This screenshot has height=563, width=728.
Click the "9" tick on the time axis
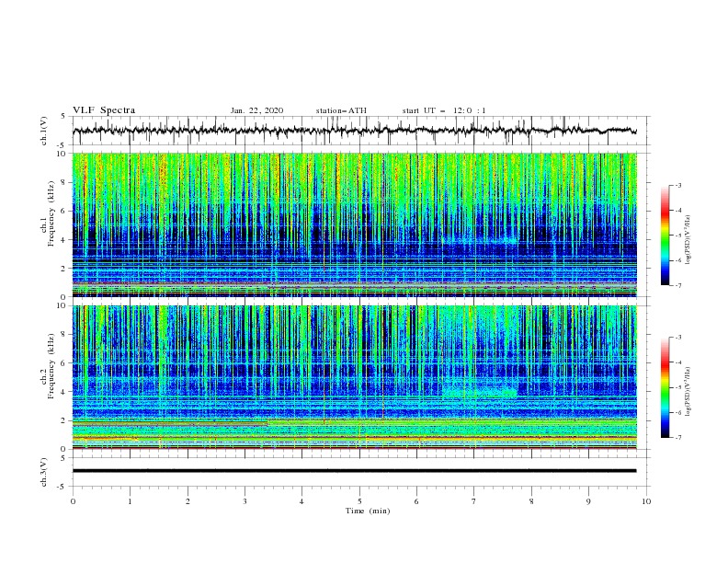click(588, 501)
